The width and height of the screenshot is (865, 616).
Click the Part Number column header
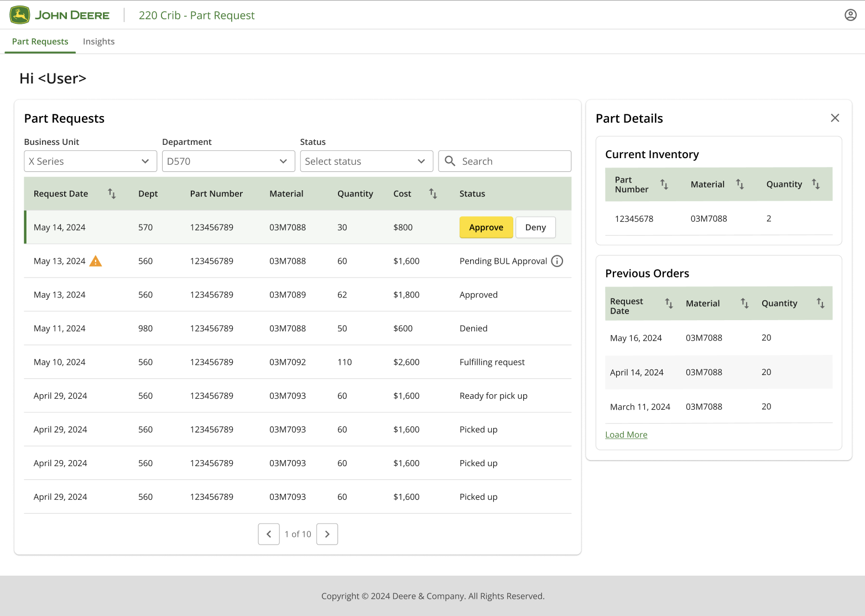click(x=216, y=194)
